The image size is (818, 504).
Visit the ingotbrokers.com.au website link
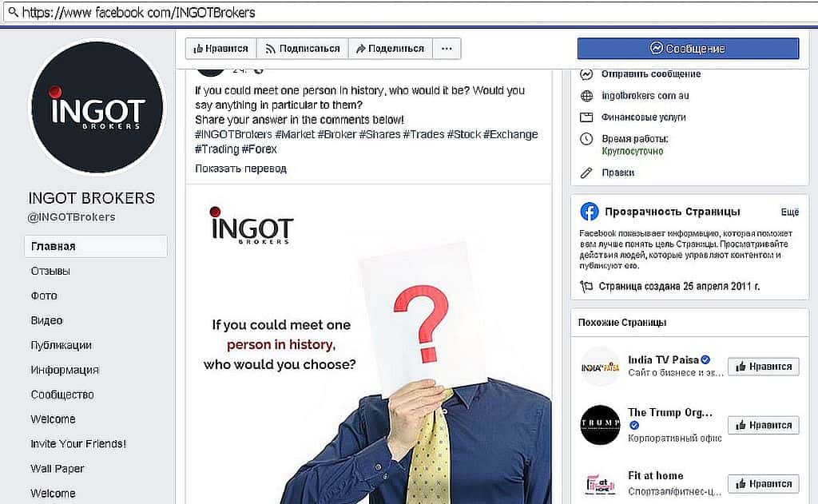[x=645, y=96]
